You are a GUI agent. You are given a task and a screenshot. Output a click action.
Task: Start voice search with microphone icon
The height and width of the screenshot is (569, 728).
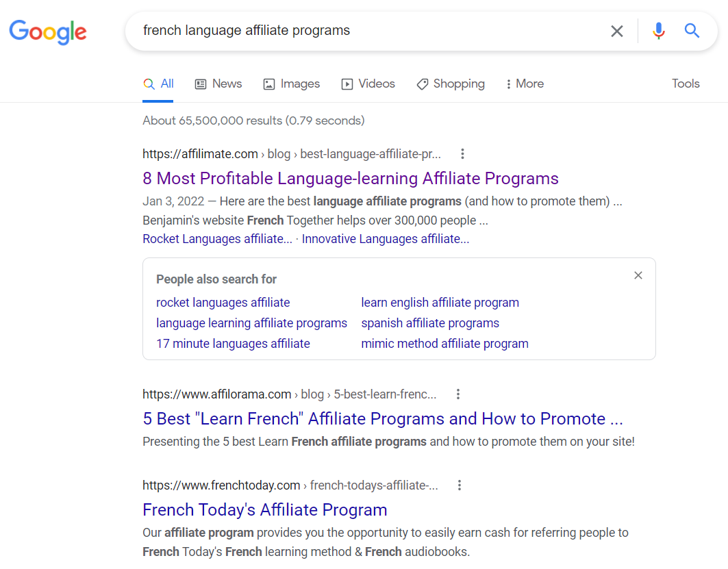click(x=658, y=31)
